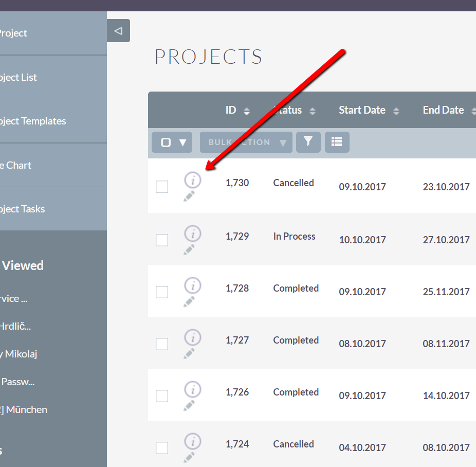Click the ID column header
476x467 pixels.
(x=231, y=110)
